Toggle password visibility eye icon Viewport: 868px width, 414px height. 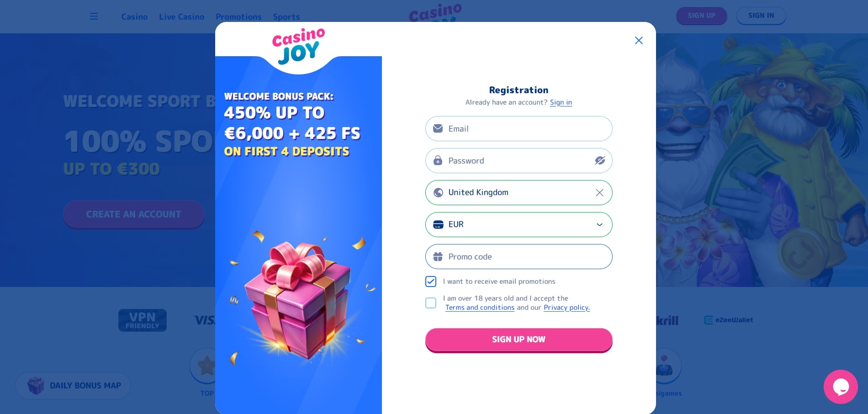pyautogui.click(x=599, y=161)
